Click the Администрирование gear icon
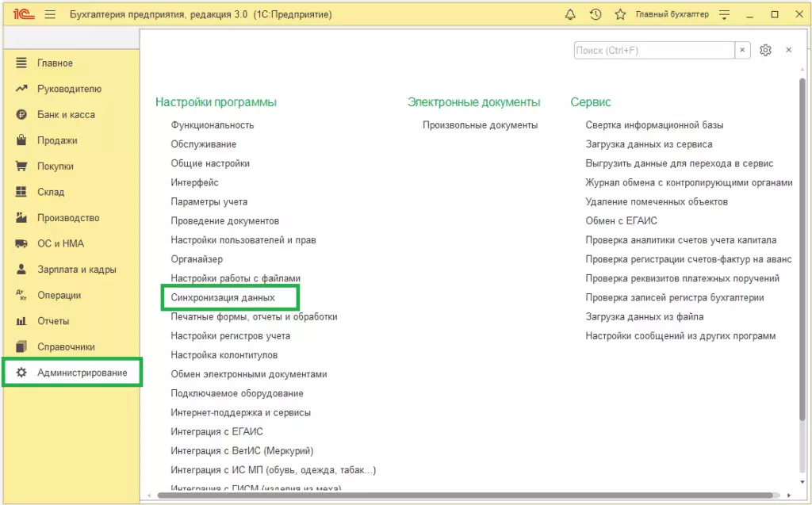812x505 pixels. 21,373
